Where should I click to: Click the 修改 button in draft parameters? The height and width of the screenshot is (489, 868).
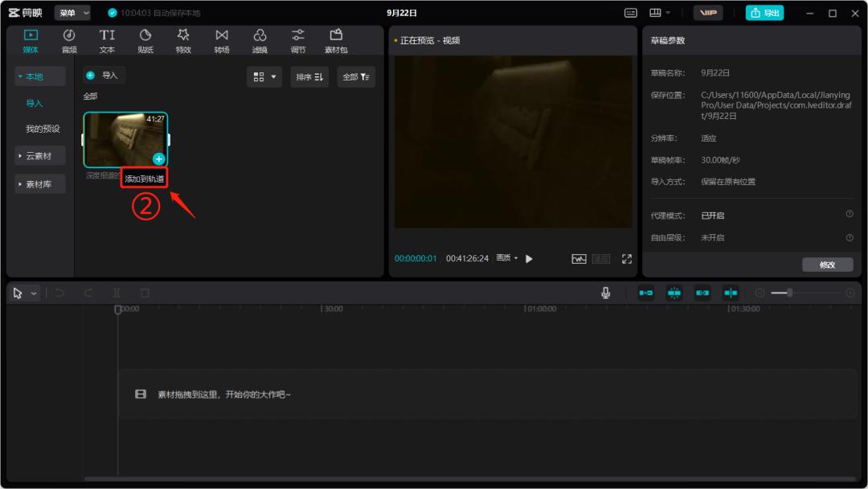827,265
